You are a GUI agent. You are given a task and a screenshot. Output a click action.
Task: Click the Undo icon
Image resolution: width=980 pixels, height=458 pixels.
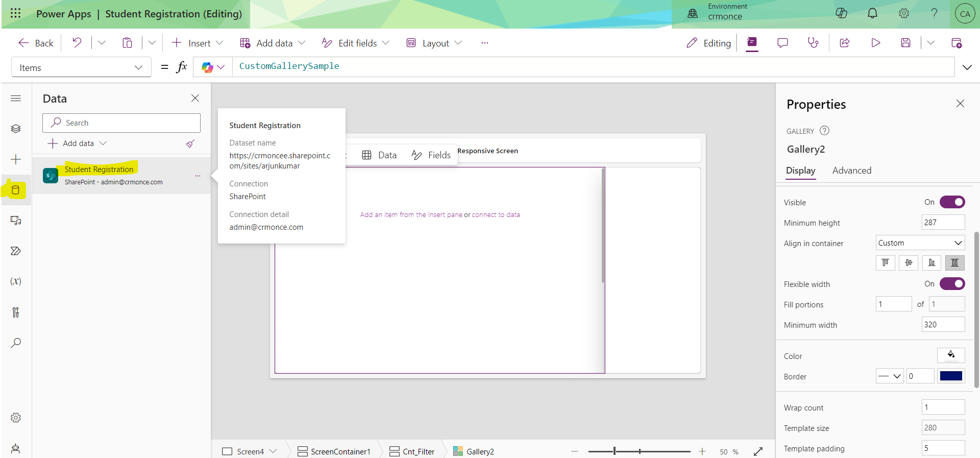(x=77, y=43)
